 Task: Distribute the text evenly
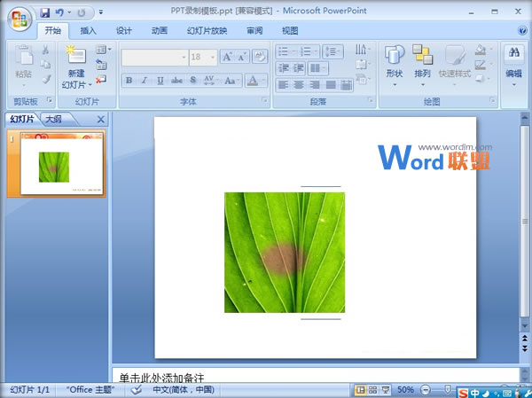pos(346,84)
